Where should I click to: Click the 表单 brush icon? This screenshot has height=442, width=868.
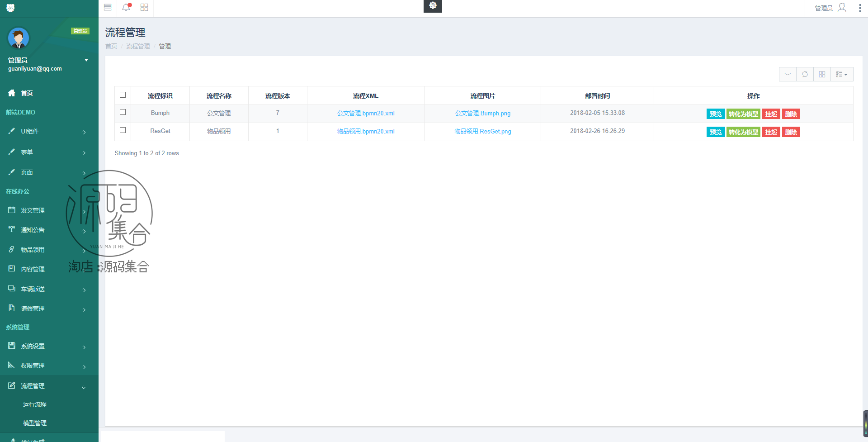12,152
